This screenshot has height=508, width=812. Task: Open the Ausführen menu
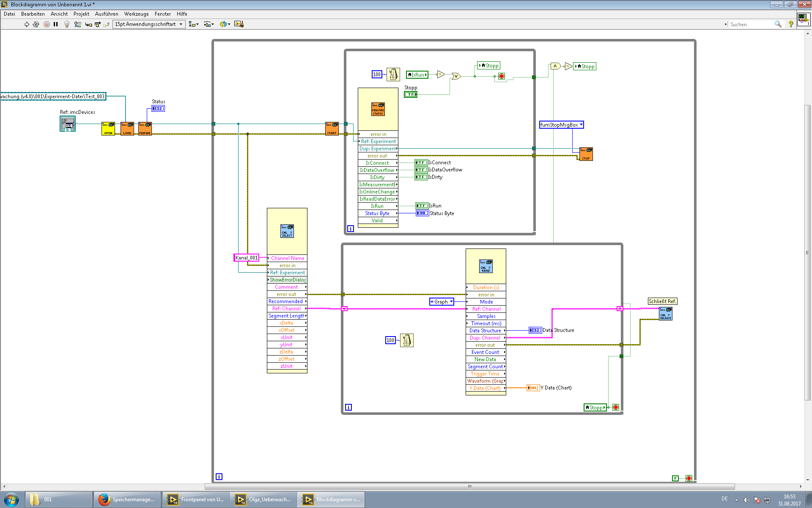pos(107,14)
